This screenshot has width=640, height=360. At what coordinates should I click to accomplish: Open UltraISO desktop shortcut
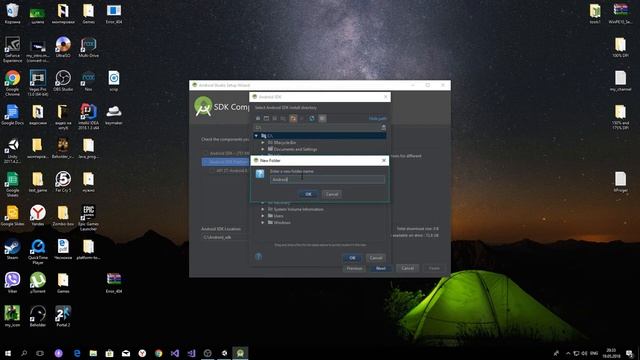[63, 47]
